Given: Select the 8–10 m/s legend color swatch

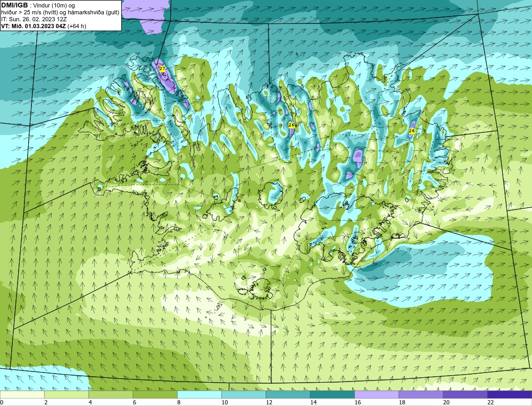Looking at the screenshot, I should pos(199,394).
